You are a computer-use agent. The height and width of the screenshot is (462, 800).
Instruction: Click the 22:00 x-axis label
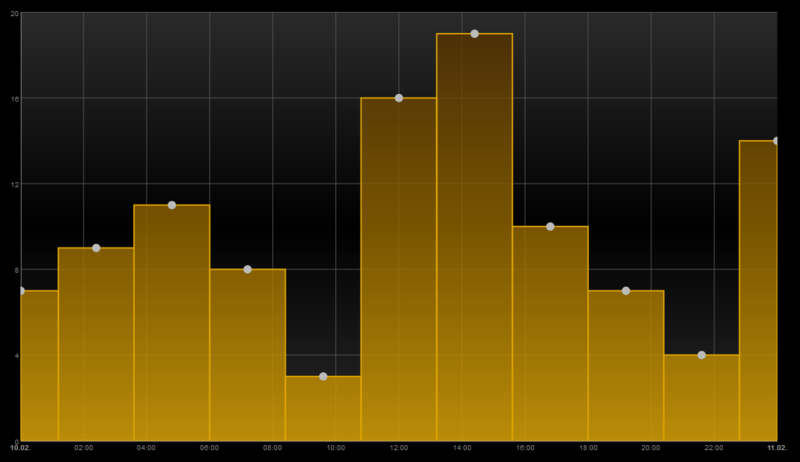pyautogui.click(x=714, y=448)
